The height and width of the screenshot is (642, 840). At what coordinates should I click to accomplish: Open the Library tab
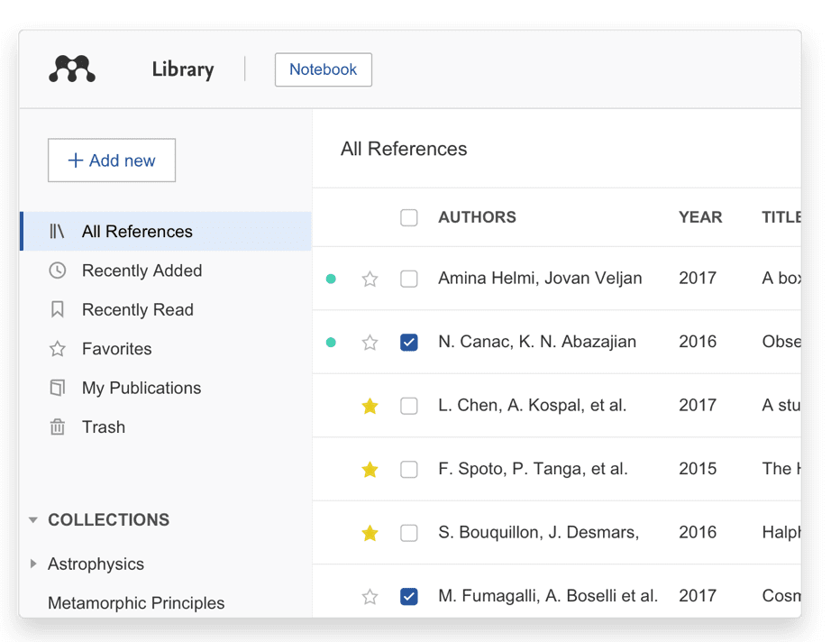click(183, 69)
